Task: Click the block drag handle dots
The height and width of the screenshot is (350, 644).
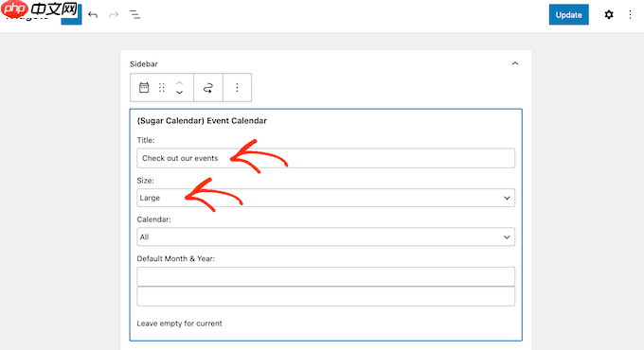Action: [162, 87]
